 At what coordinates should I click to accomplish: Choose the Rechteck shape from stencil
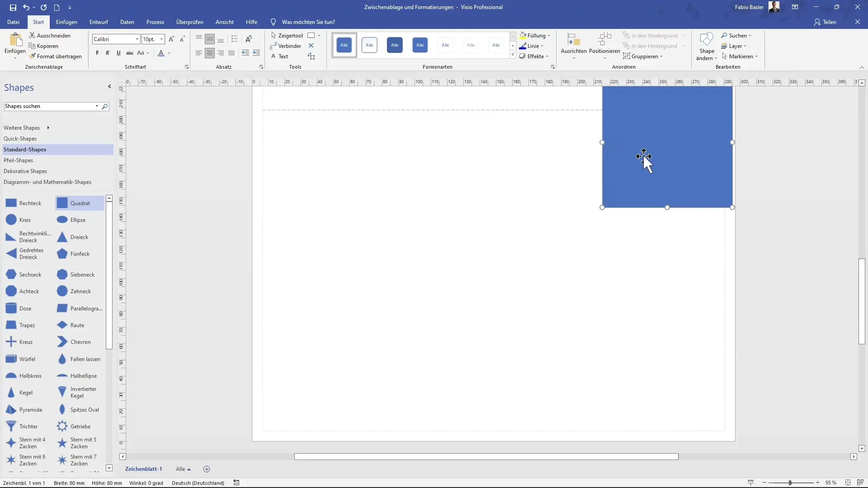click(x=24, y=203)
